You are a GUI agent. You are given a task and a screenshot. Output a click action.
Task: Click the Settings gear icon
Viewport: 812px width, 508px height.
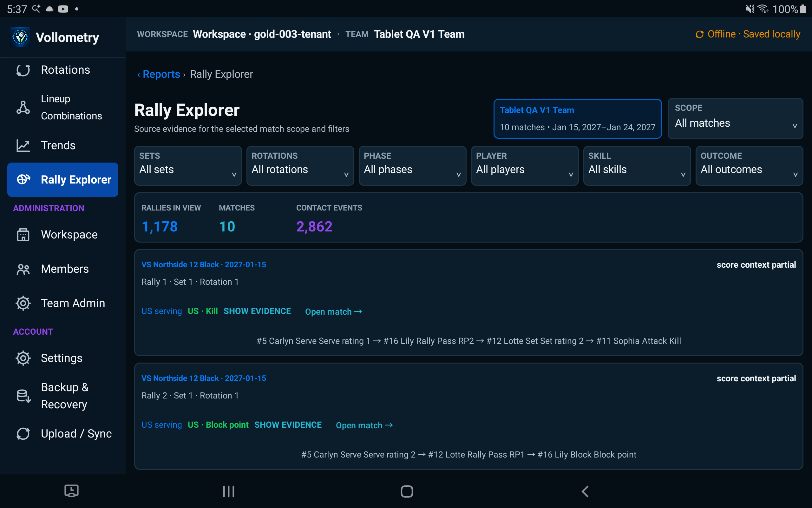point(23,358)
